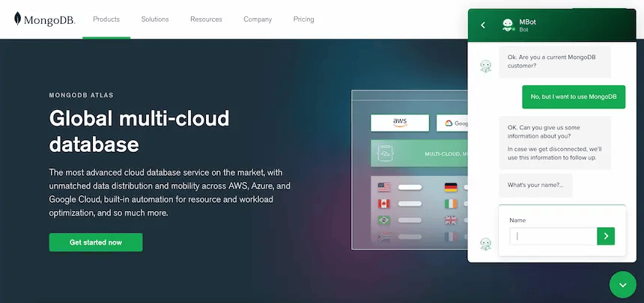Click the Get started now button

(x=96, y=242)
